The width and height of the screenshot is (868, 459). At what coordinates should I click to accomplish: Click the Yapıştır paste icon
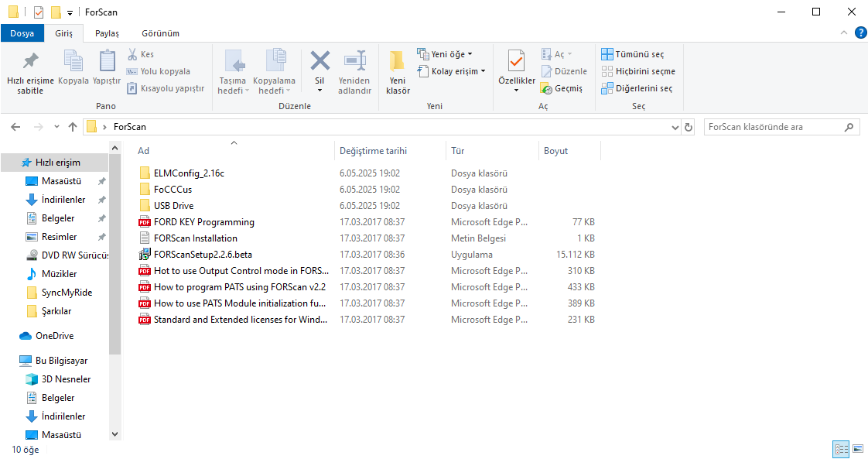click(107, 61)
